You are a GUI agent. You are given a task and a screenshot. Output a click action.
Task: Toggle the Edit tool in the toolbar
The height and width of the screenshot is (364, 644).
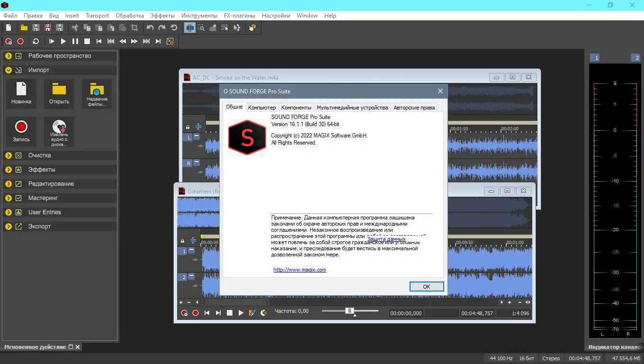[x=190, y=28]
